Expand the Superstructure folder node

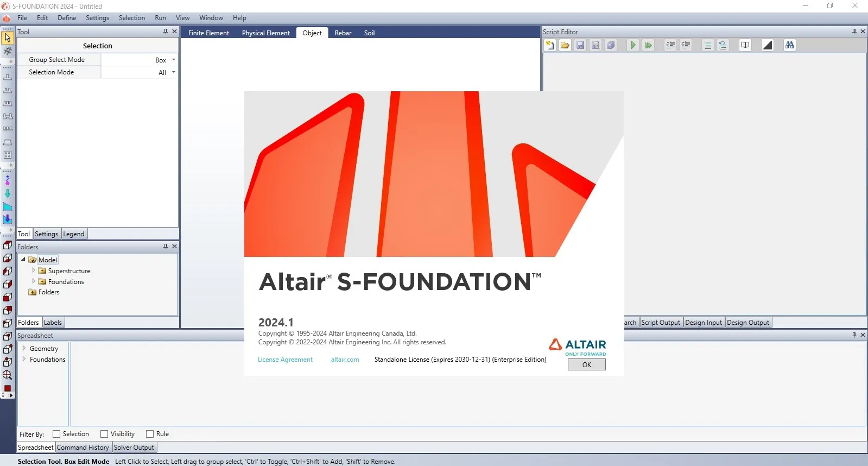(x=34, y=270)
